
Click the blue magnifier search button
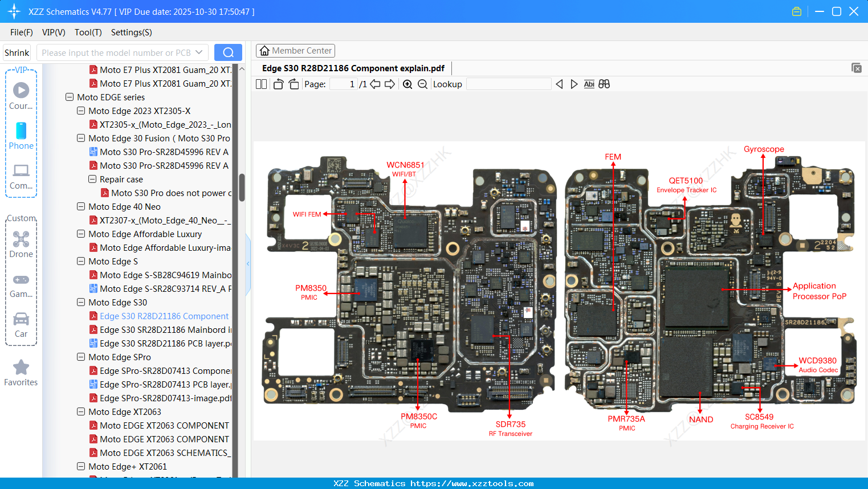[x=228, y=52]
